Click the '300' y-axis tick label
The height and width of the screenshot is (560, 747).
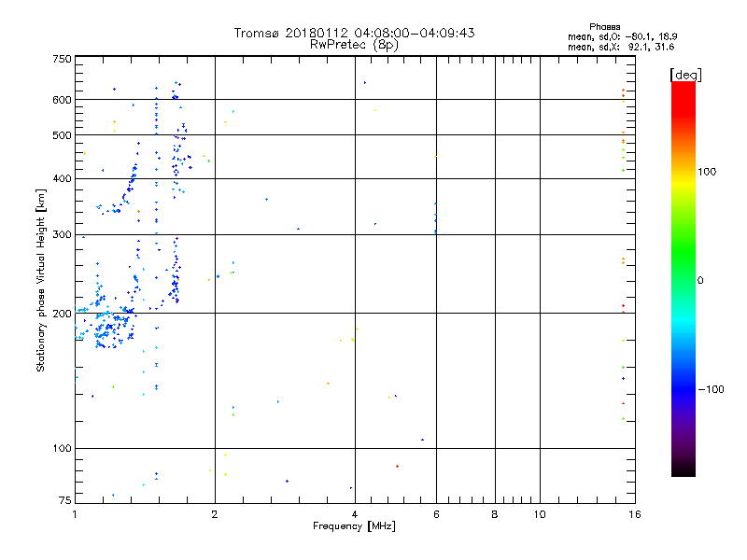pyautogui.click(x=63, y=235)
